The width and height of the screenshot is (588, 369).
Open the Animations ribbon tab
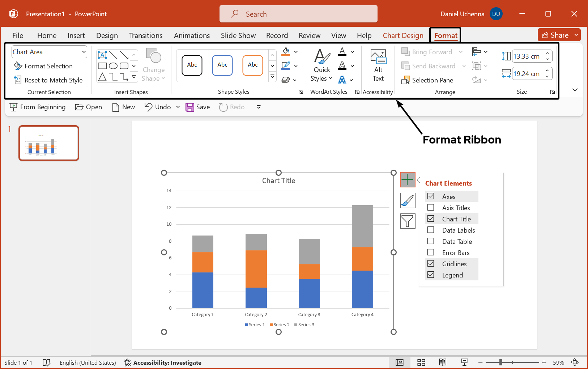pos(192,35)
